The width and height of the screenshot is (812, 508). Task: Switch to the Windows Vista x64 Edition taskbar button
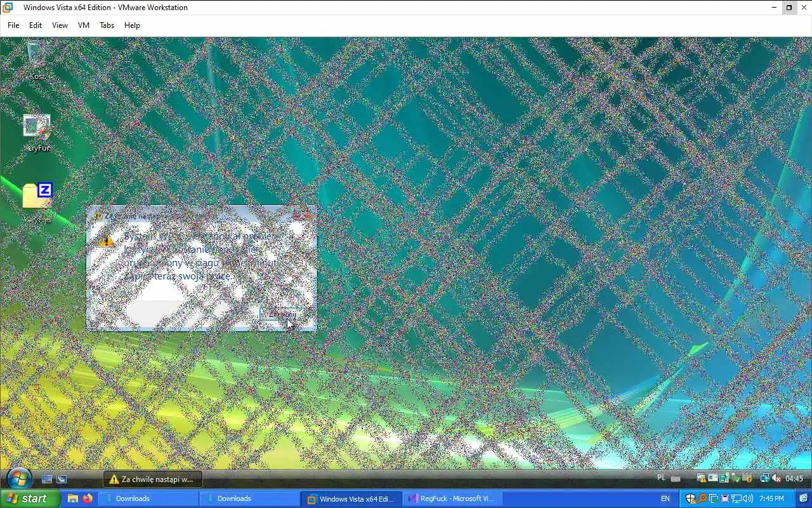tap(352, 498)
